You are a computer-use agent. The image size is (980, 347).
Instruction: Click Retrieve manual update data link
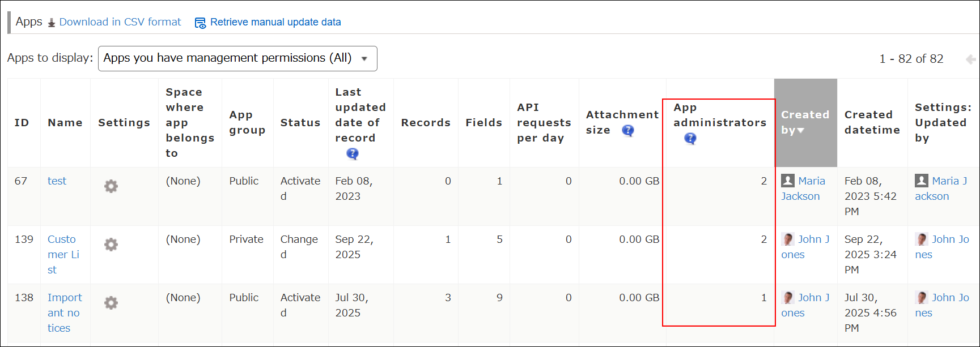[275, 22]
